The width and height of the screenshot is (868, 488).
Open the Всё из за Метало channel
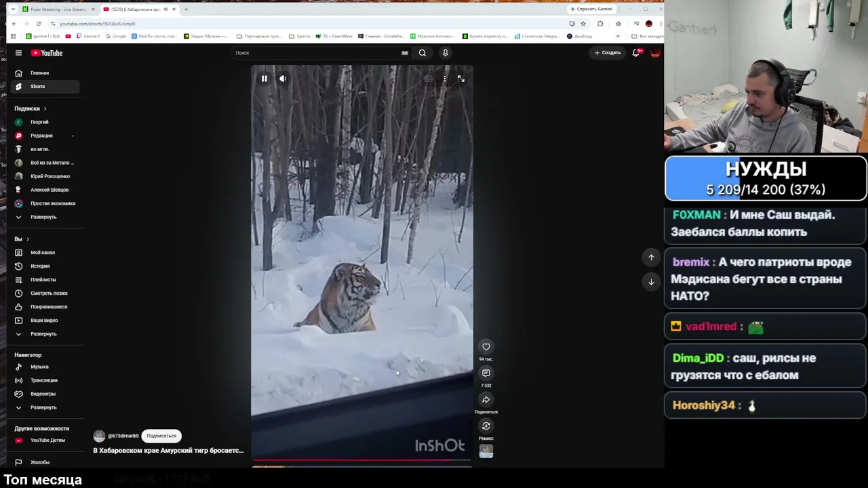point(45,163)
